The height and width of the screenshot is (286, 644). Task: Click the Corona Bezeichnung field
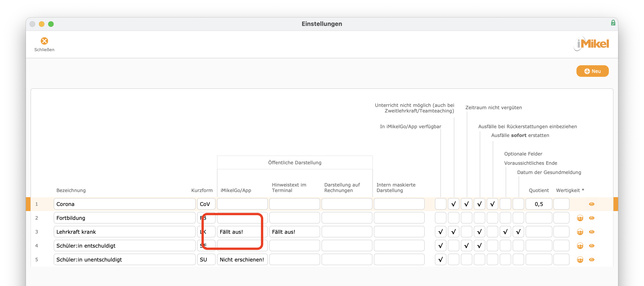point(124,204)
